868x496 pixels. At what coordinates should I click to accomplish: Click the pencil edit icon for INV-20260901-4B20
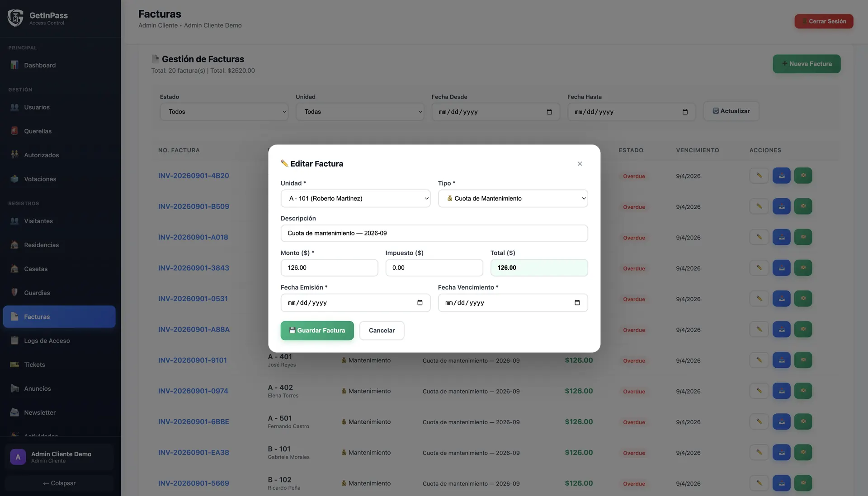pos(759,175)
